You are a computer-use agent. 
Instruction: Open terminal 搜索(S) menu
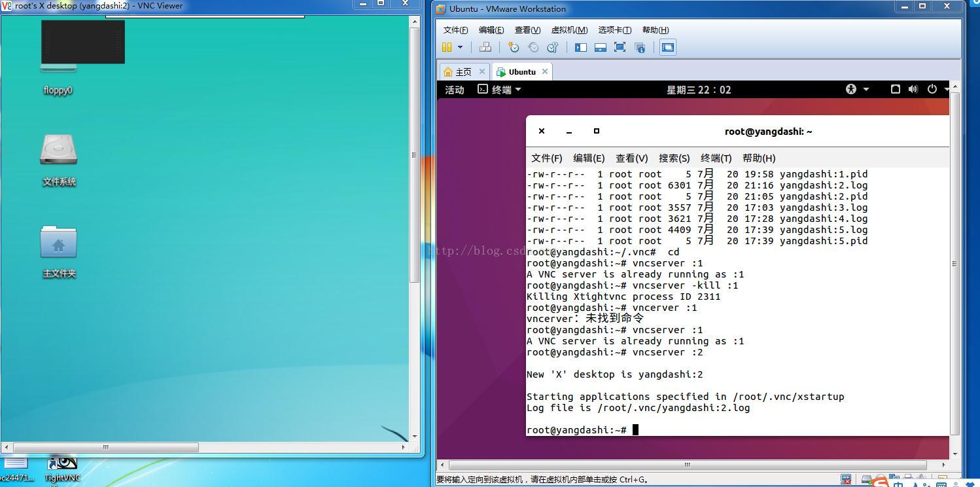[674, 158]
